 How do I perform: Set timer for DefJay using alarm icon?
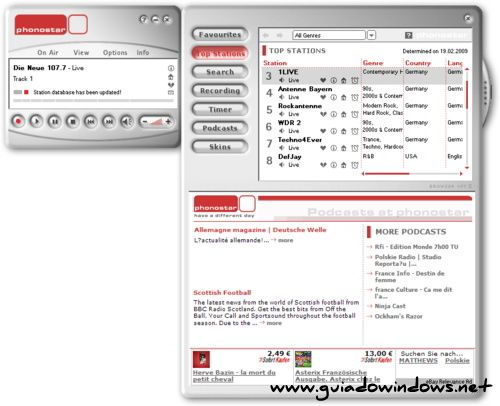tap(355, 165)
